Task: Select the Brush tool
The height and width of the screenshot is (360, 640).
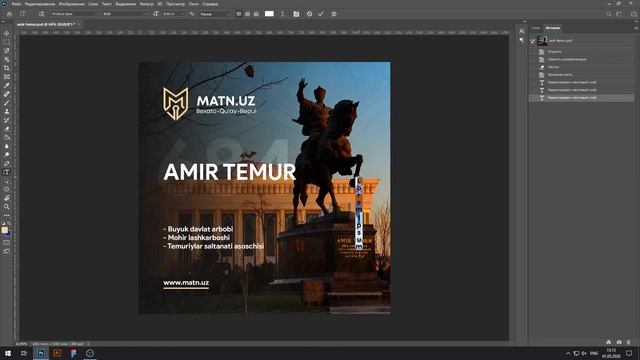Action: pos(7,102)
